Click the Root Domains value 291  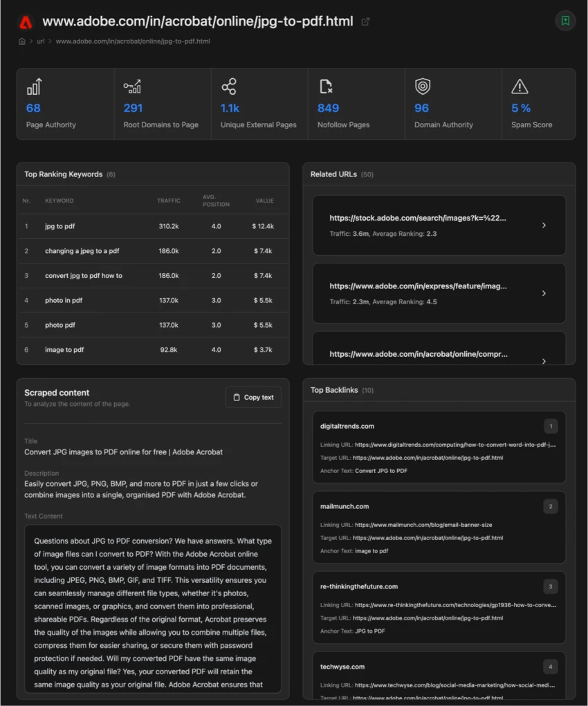pos(133,108)
